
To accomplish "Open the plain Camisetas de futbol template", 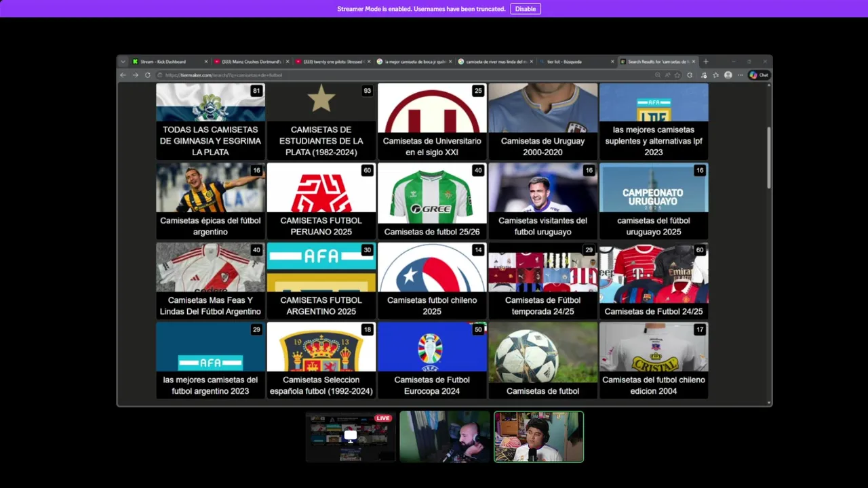I will tap(542, 360).
